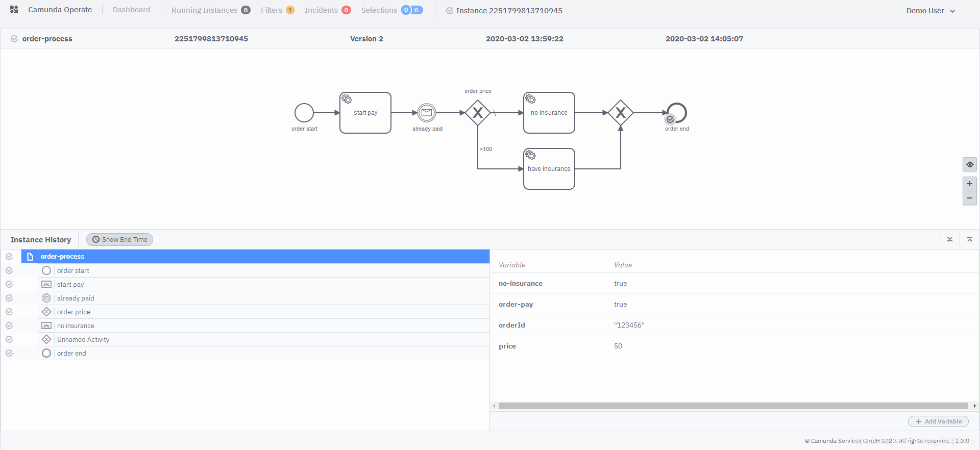Click the price value 50
980x450 pixels.
(x=618, y=346)
